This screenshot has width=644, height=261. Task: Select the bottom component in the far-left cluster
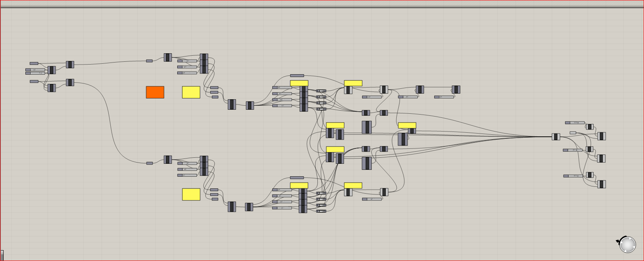[x=52, y=88]
